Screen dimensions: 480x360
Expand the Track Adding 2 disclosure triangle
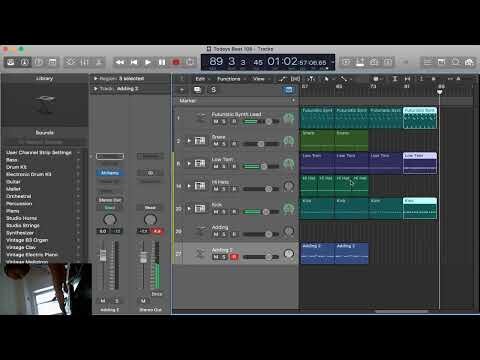pyautogui.click(x=96, y=89)
